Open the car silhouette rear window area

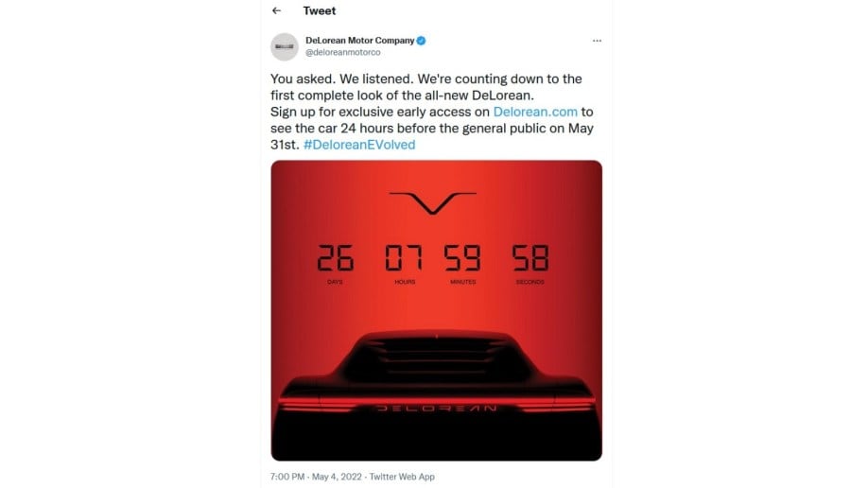tap(436, 359)
